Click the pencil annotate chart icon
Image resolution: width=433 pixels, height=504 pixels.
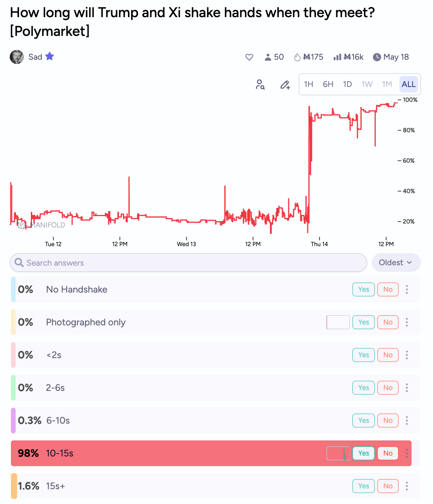[285, 84]
